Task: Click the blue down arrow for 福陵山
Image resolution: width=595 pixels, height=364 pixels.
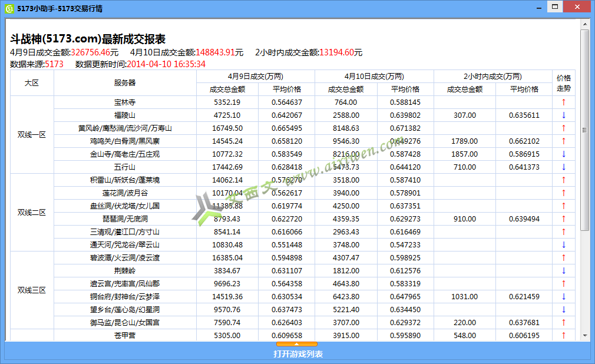Action: tap(564, 115)
